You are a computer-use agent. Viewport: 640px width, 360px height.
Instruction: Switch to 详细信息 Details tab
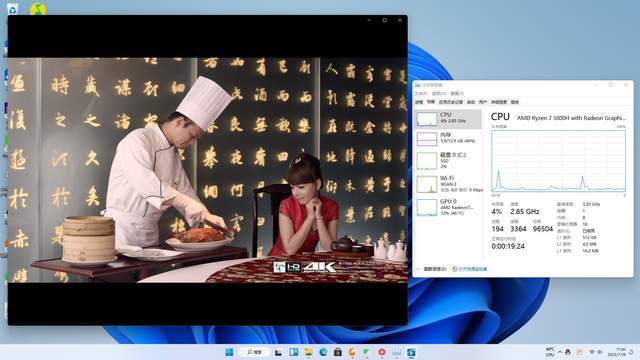point(499,102)
